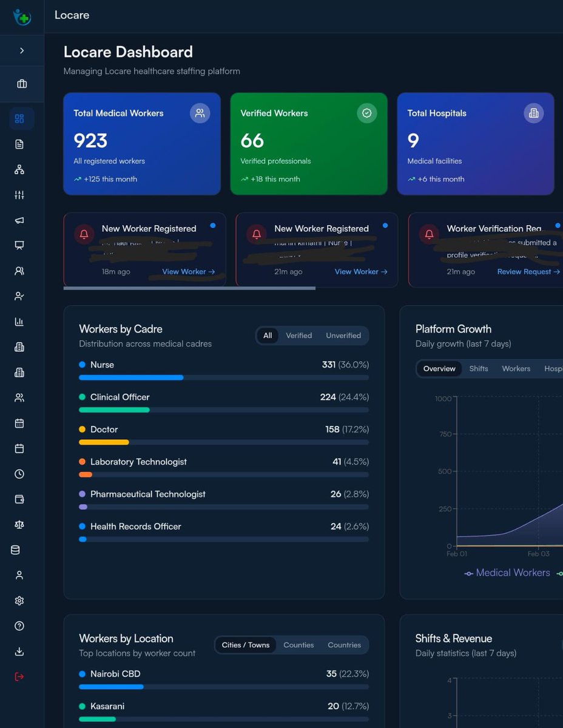The image size is (563, 728).
Task: Open the dashboard grid view from the sidebar
Action: 19,118
